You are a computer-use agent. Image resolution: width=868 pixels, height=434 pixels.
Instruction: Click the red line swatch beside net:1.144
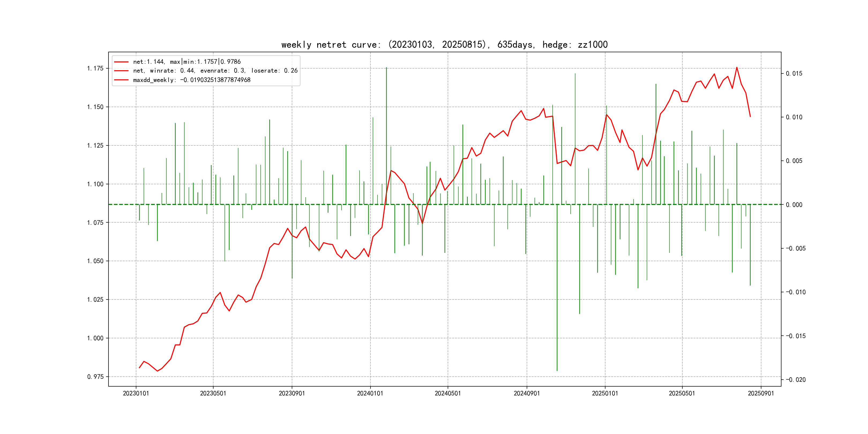coord(121,62)
